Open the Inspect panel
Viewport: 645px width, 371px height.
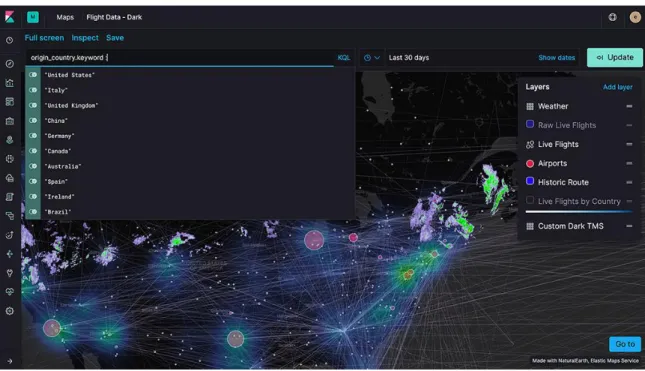coord(85,38)
